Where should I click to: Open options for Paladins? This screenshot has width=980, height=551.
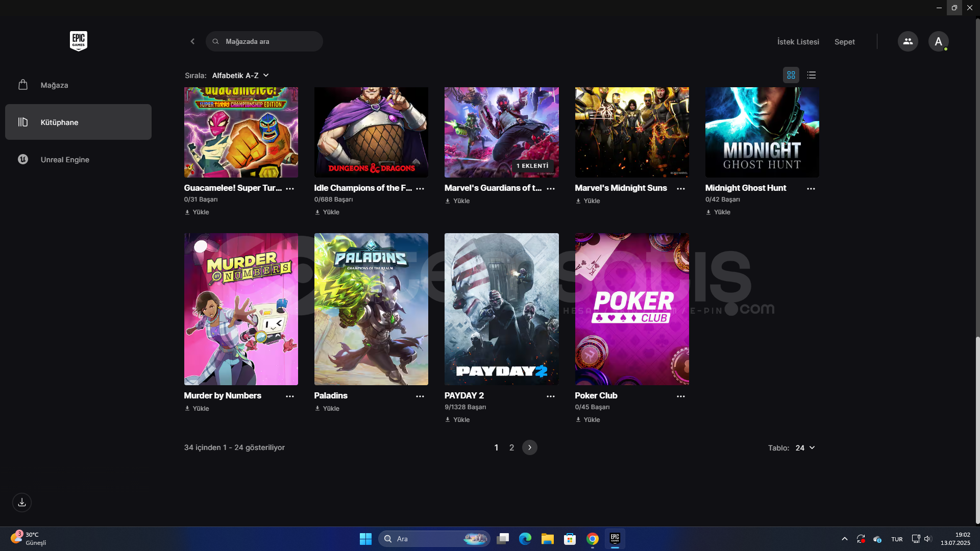420,396
